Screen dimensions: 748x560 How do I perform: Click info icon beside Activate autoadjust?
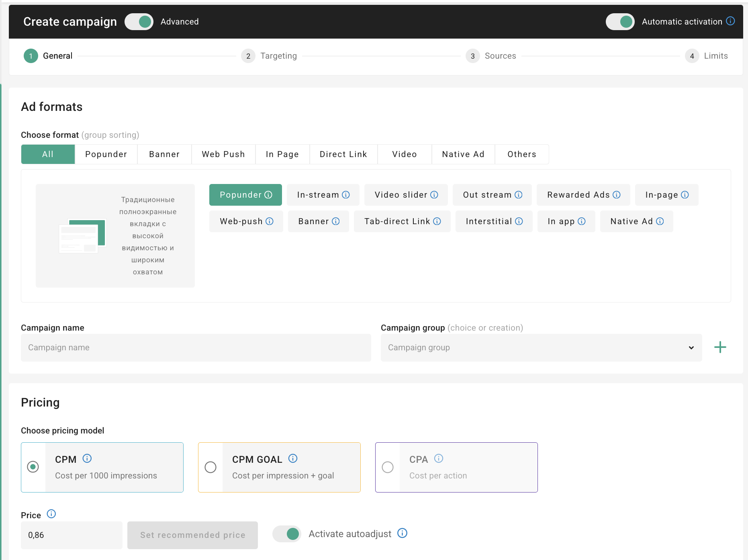(402, 533)
